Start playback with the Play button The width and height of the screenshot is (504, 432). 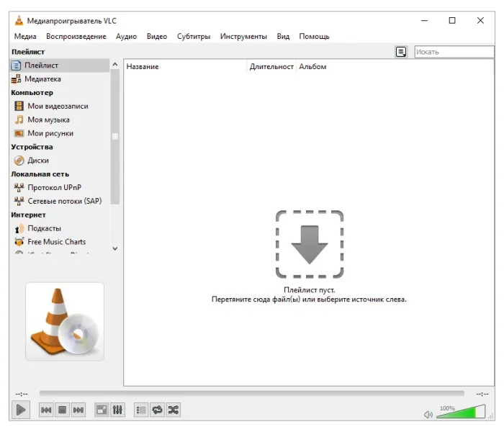click(x=21, y=410)
